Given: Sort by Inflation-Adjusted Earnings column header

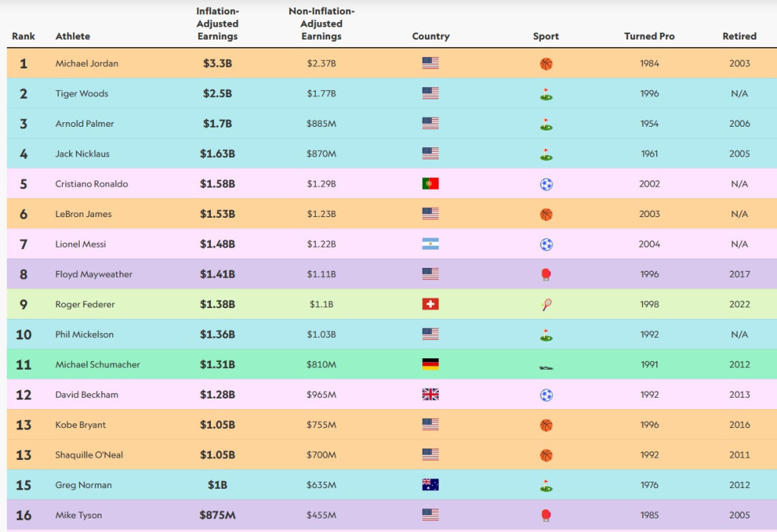Looking at the screenshot, I should tap(217, 24).
